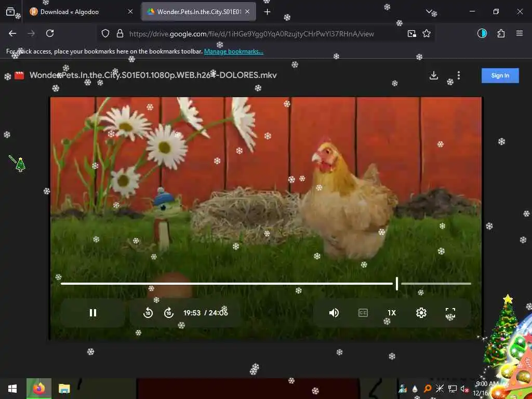Show site security padlock info

[x=120, y=33]
